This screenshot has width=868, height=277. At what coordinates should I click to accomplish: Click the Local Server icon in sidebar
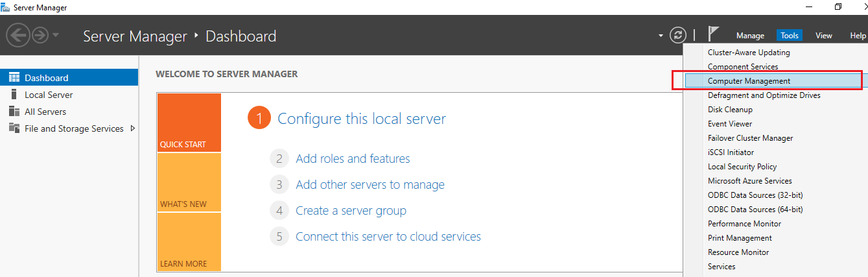[x=14, y=95]
